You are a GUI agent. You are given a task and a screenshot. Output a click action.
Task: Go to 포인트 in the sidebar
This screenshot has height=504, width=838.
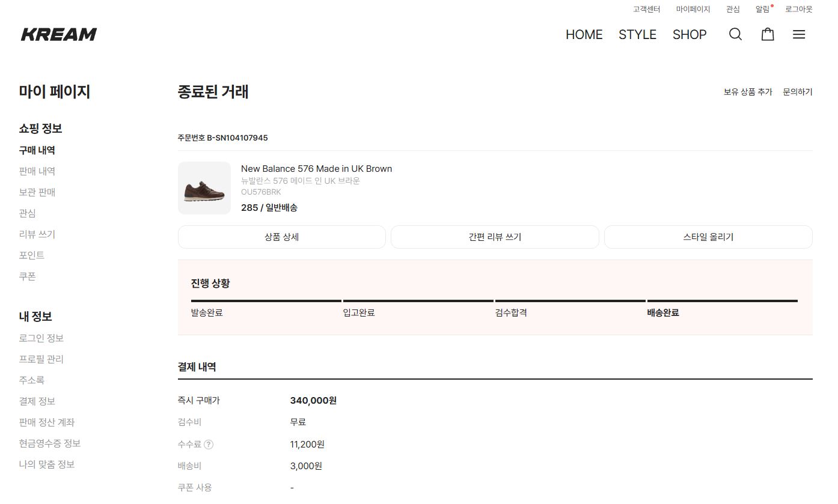pyautogui.click(x=32, y=255)
